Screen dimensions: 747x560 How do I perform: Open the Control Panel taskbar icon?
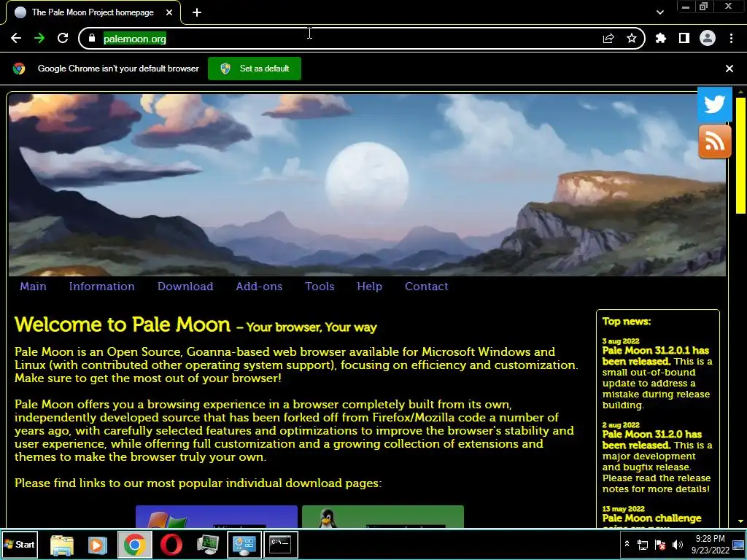[x=244, y=545]
